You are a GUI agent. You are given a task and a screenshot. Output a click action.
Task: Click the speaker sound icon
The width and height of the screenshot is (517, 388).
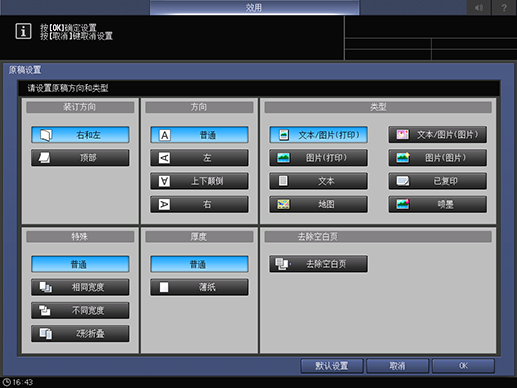[479, 8]
